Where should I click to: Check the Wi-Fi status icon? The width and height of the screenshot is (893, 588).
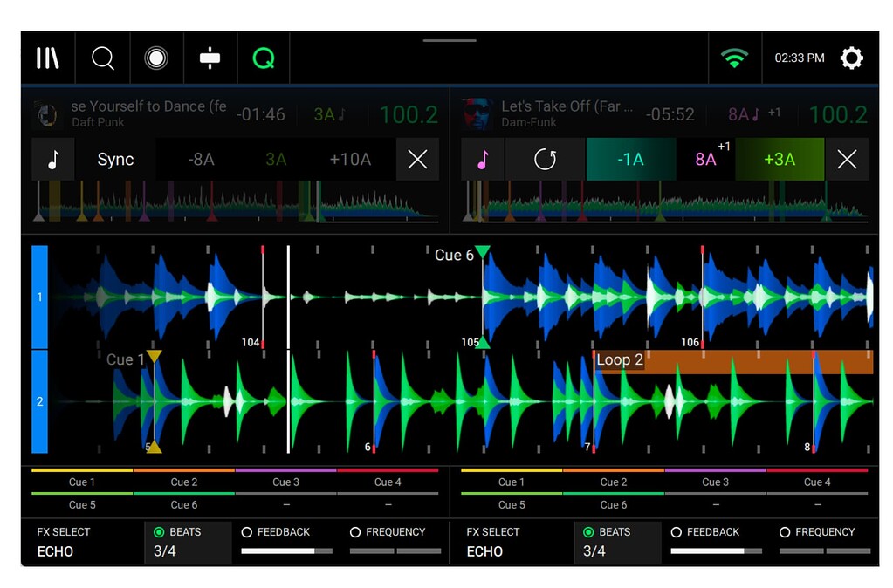coord(735,58)
